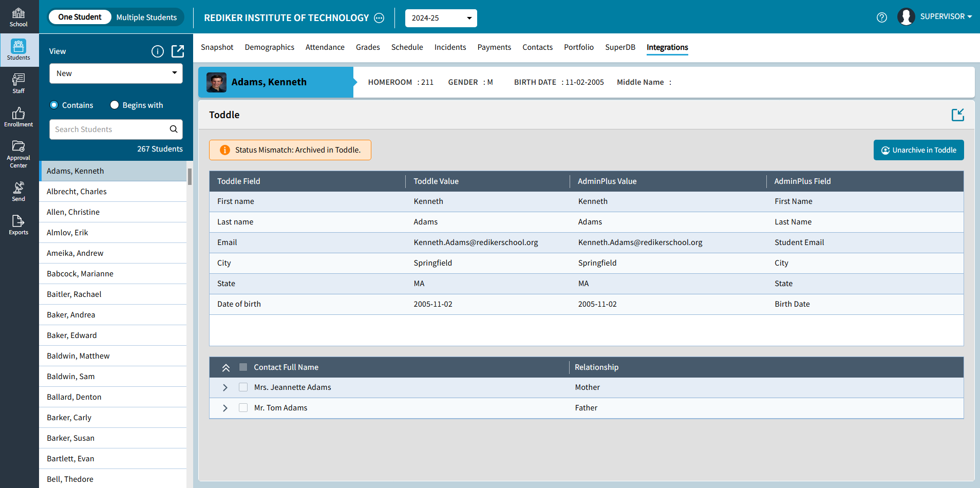Click the View info icon
This screenshot has width=980, height=488.
coord(158,51)
